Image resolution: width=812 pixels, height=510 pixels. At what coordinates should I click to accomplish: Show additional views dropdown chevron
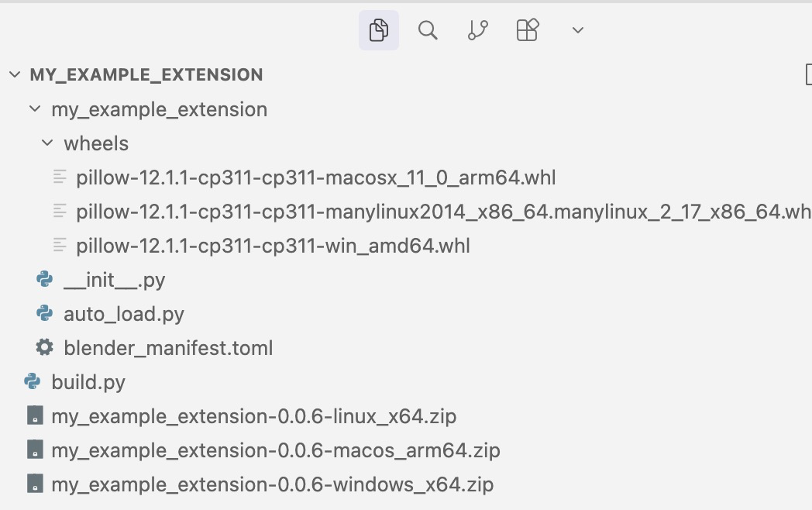[577, 31]
